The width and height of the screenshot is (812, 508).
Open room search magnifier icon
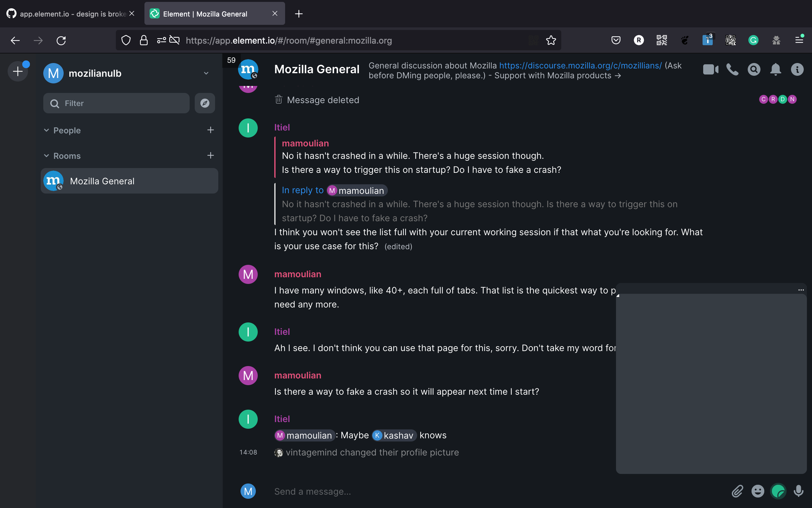(x=753, y=69)
